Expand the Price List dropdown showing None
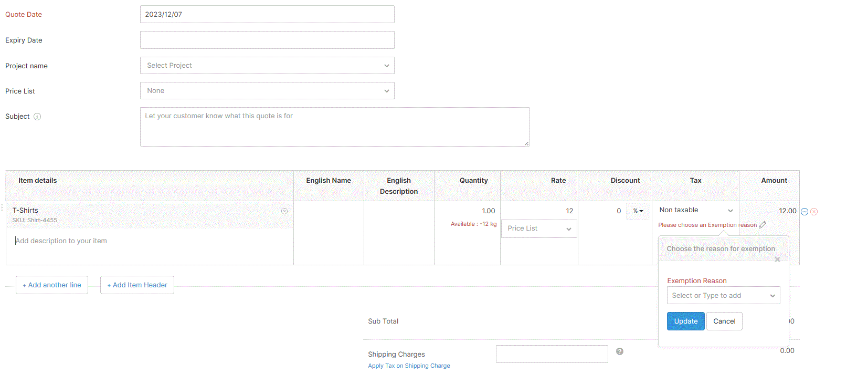The image size is (868, 374). pyautogui.click(x=267, y=91)
